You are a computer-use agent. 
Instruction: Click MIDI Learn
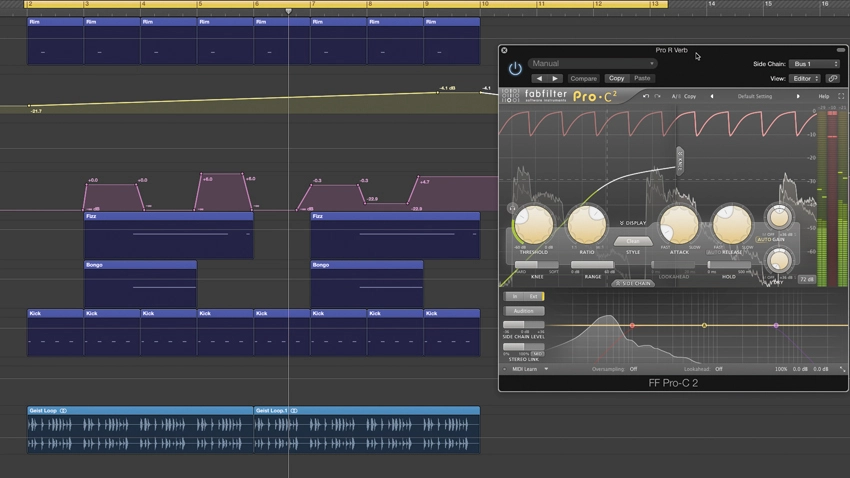[x=524, y=369]
